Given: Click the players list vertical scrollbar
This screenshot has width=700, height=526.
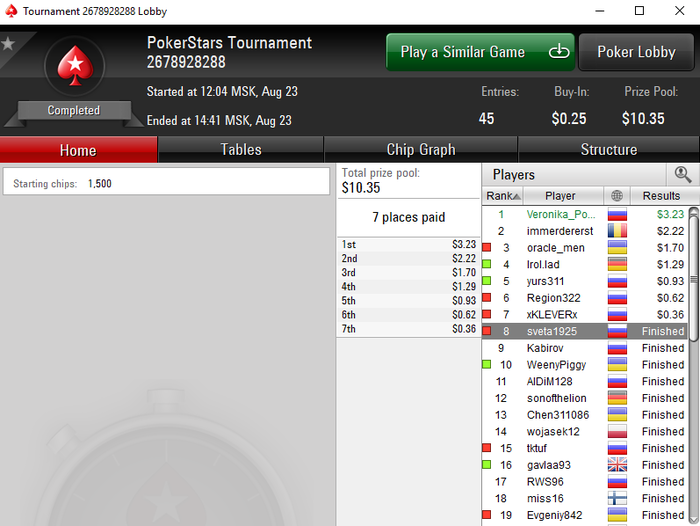Looking at the screenshot, I should 693,365.
